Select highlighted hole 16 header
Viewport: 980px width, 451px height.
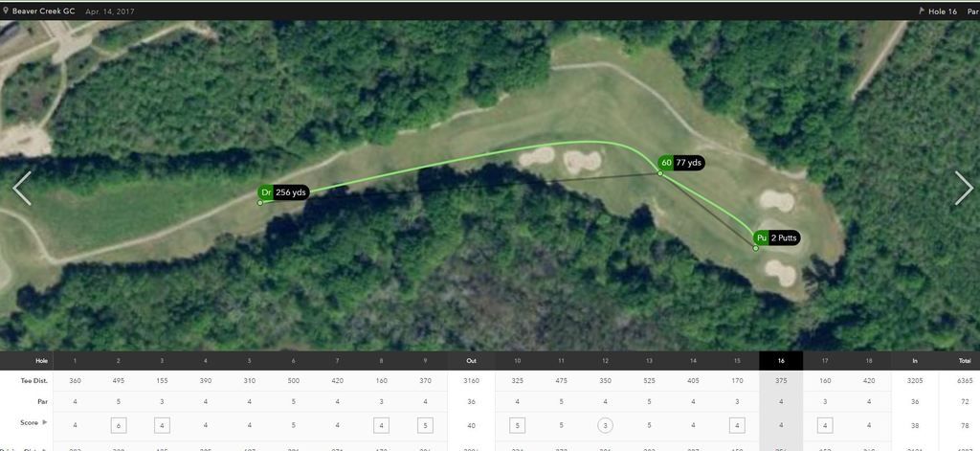click(x=781, y=361)
